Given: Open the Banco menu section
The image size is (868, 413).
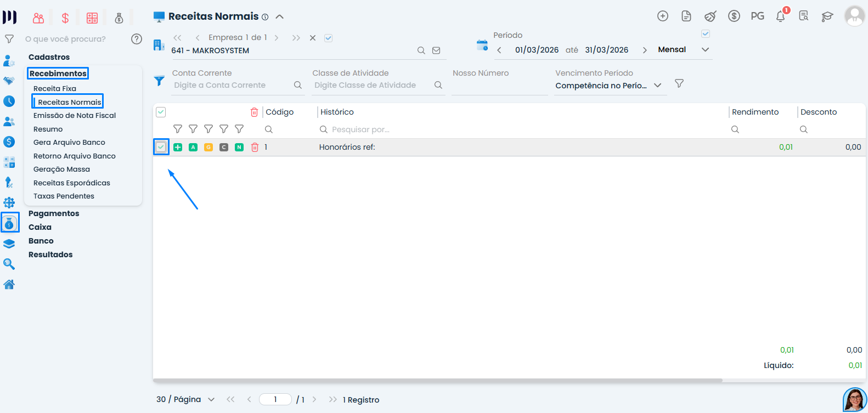Looking at the screenshot, I should click(x=41, y=241).
